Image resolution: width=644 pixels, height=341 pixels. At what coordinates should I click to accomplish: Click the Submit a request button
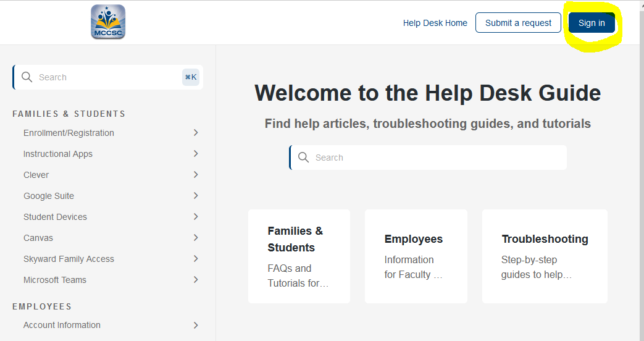(x=518, y=23)
